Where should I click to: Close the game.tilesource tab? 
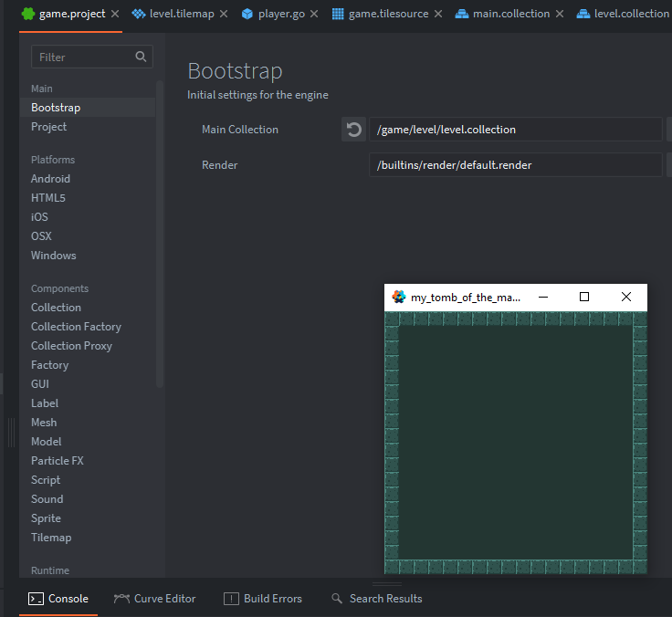pos(438,15)
